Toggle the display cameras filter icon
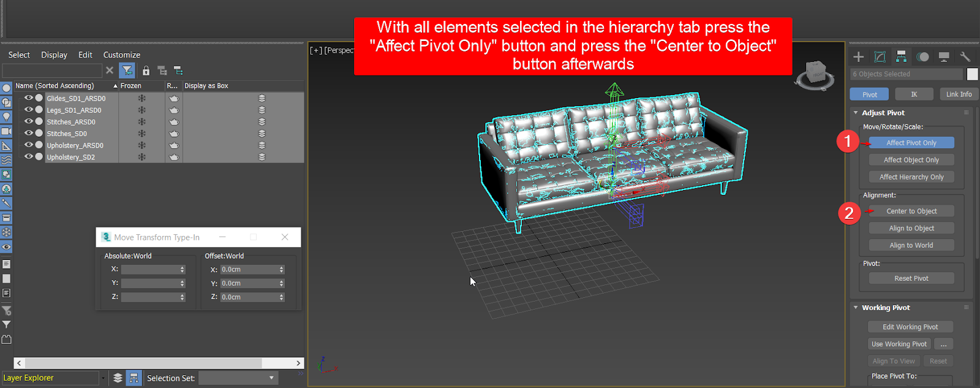Viewport: 980px width, 388px height. point(7,131)
